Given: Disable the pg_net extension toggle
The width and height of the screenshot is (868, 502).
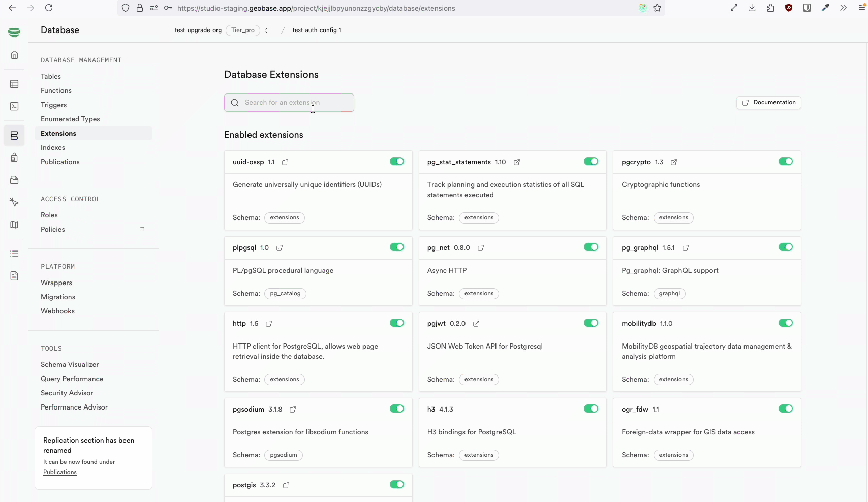Looking at the screenshot, I should coord(591,247).
